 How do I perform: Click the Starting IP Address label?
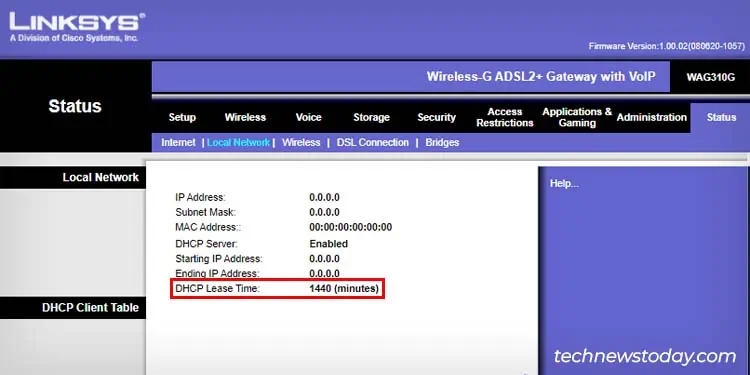tap(219, 259)
